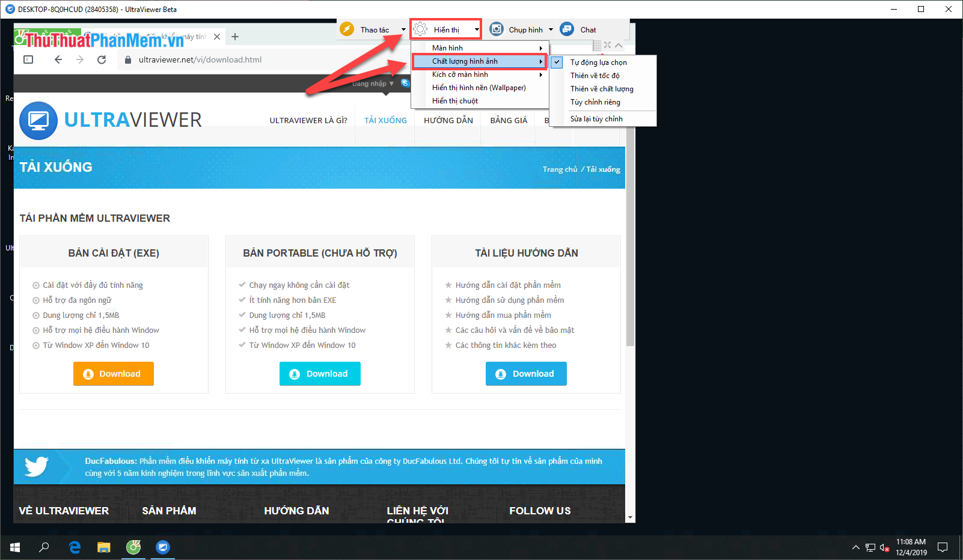This screenshot has height=560, width=963.
Task: Open the Đăng nhập dropdown
Action: click(x=373, y=84)
